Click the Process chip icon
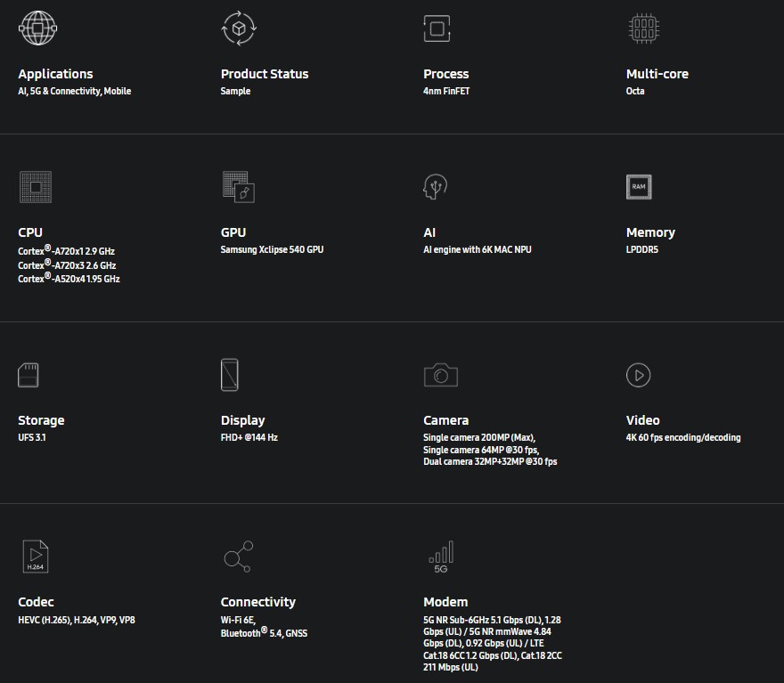Viewport: 784px width, 683px height. (437, 28)
